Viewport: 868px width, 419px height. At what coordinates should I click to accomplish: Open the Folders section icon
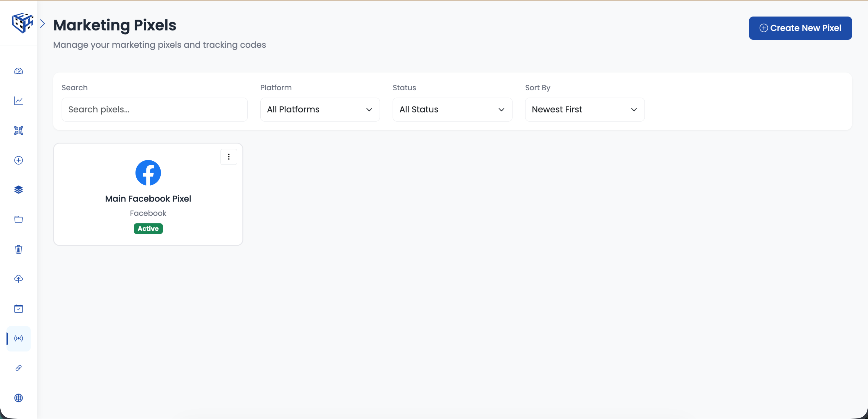(19, 219)
